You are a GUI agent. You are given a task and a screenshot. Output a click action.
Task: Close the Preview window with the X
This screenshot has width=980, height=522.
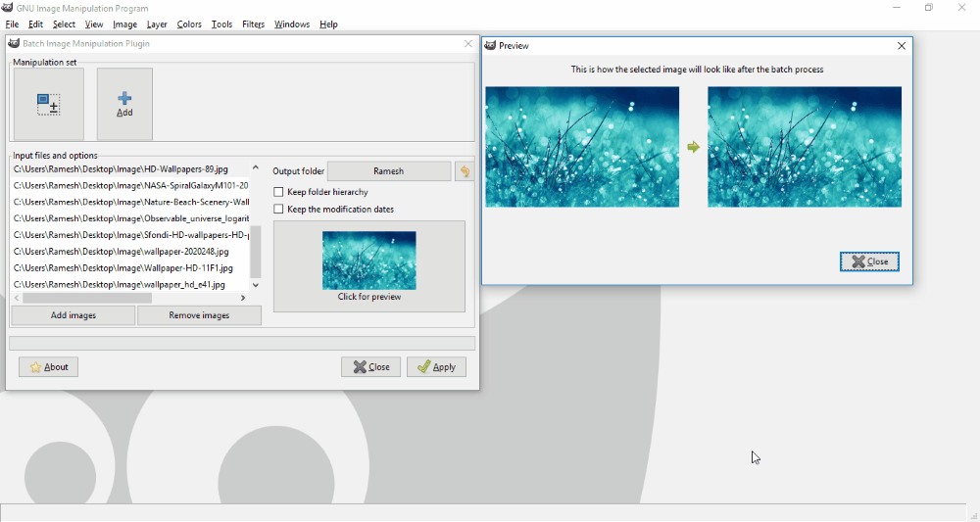902,46
